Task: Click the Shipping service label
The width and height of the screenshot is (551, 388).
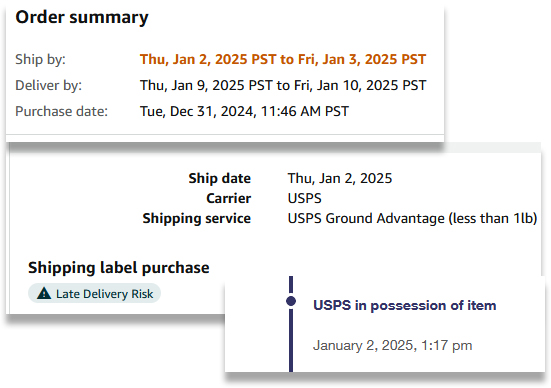Action: (196, 218)
